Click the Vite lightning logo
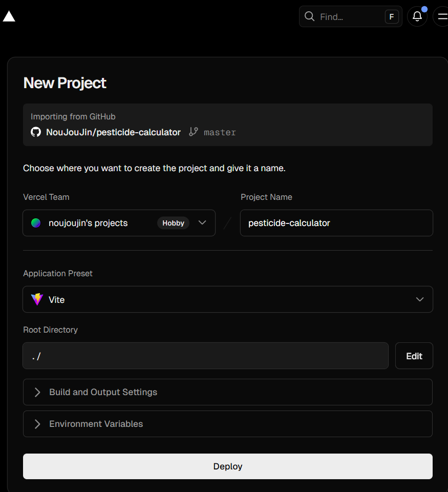 [37, 299]
